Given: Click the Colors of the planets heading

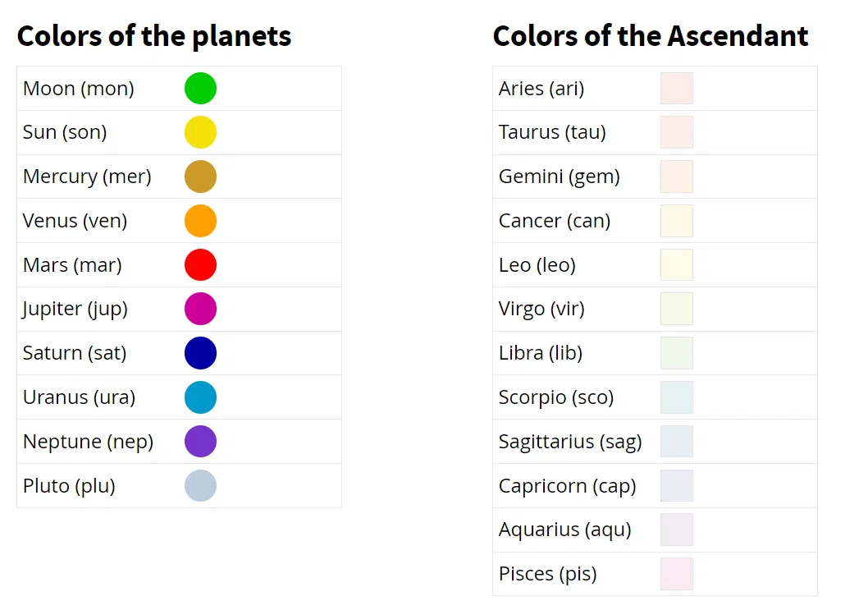Looking at the screenshot, I should (154, 37).
